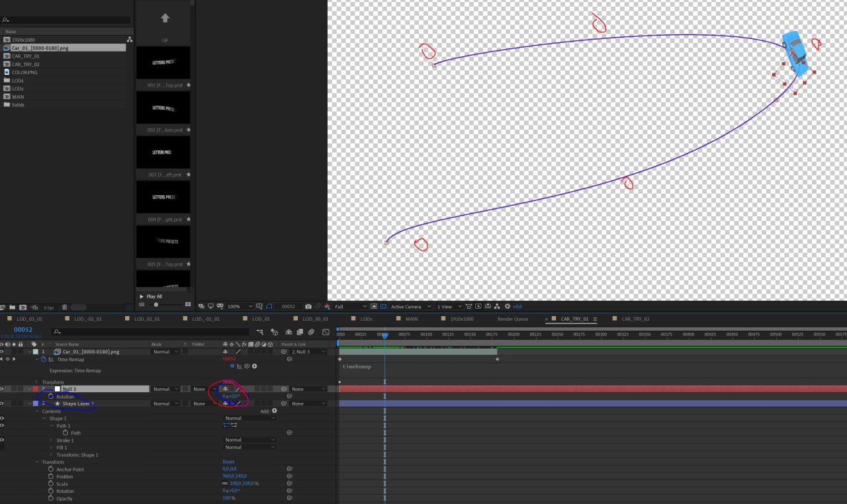
Task: Expand Transform : Shape 1 group
Action: point(51,454)
